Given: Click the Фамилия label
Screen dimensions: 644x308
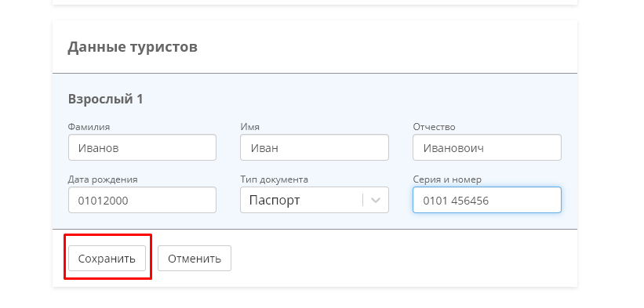Looking at the screenshot, I should pyautogui.click(x=89, y=127).
